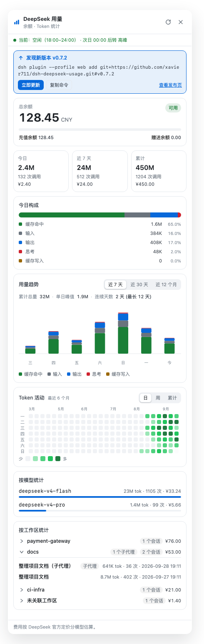
Task: Click the 立即更新 button
Action: tap(30, 85)
